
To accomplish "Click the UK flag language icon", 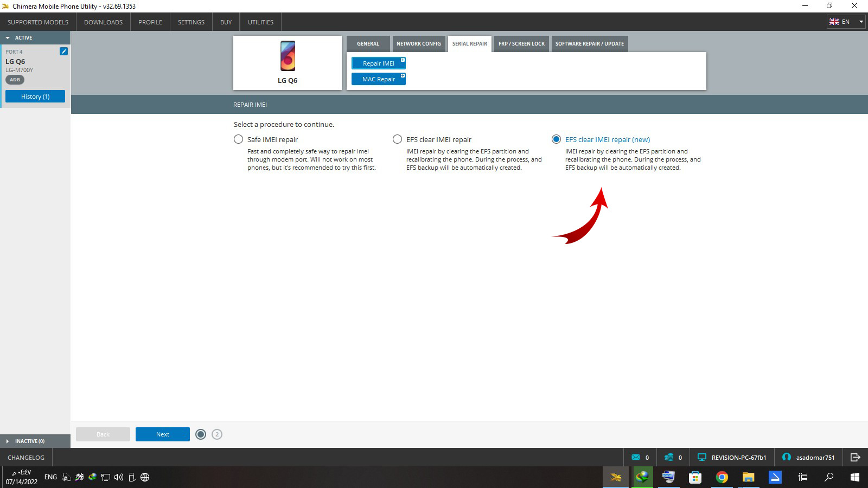I will click(834, 22).
